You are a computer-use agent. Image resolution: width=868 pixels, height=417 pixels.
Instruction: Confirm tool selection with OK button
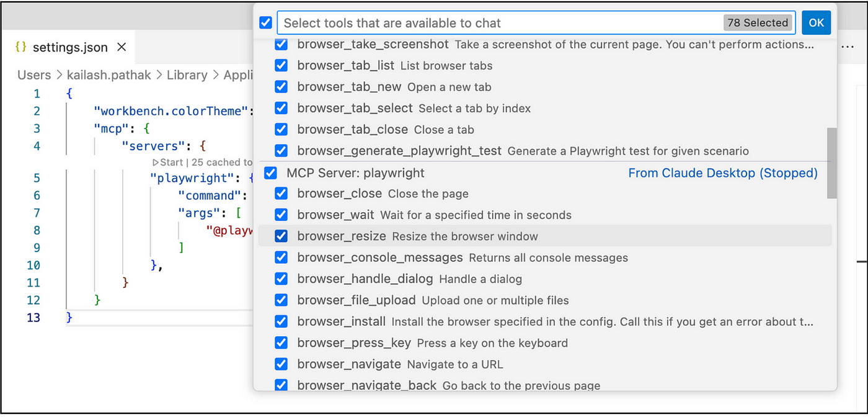click(x=816, y=23)
